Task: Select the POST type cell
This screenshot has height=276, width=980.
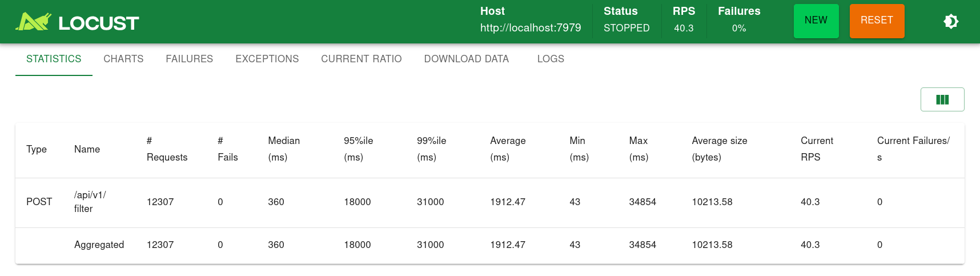Action: (x=39, y=202)
